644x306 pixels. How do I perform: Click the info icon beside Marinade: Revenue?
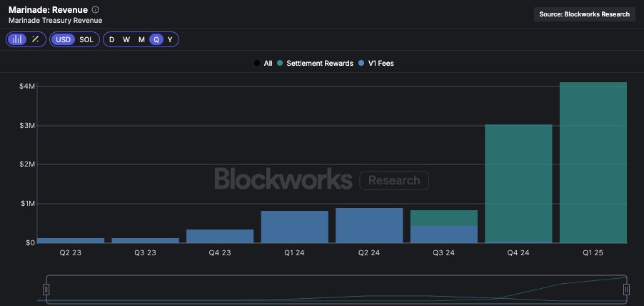coord(96,10)
